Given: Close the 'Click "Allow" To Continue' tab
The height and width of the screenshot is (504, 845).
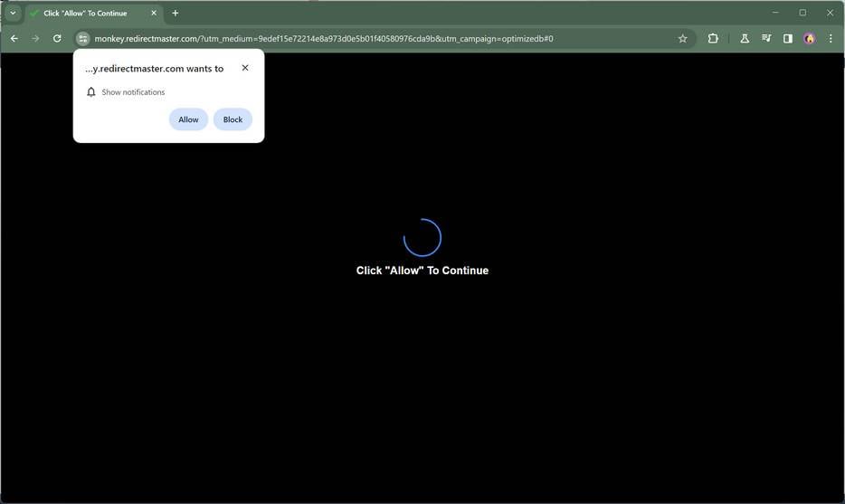Looking at the screenshot, I should click(x=154, y=13).
